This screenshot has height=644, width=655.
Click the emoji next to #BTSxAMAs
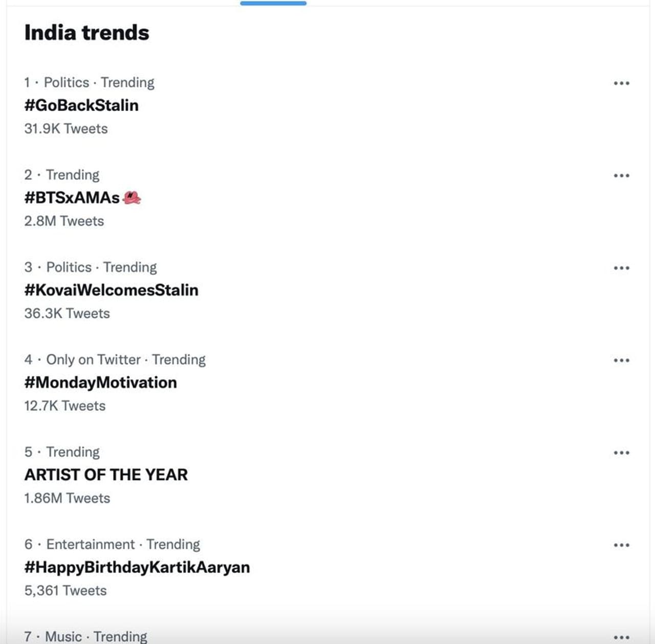tap(132, 198)
